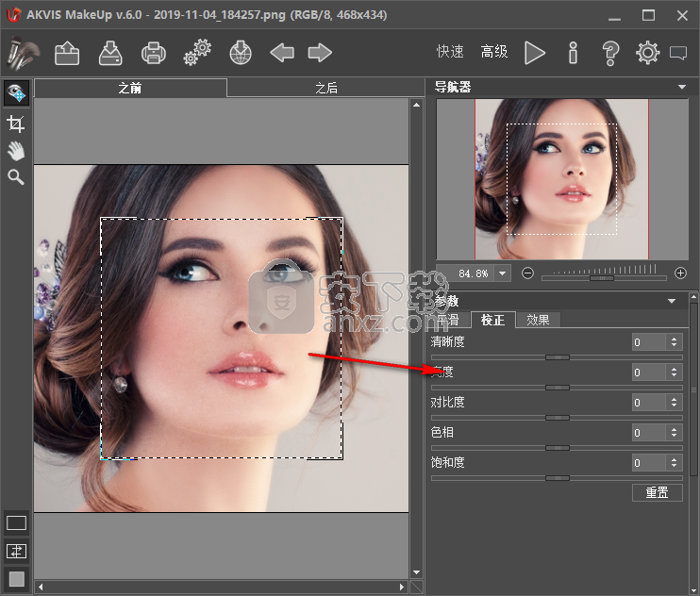Click the swap before/after windows icon
This screenshot has width=700, height=596.
(17, 552)
